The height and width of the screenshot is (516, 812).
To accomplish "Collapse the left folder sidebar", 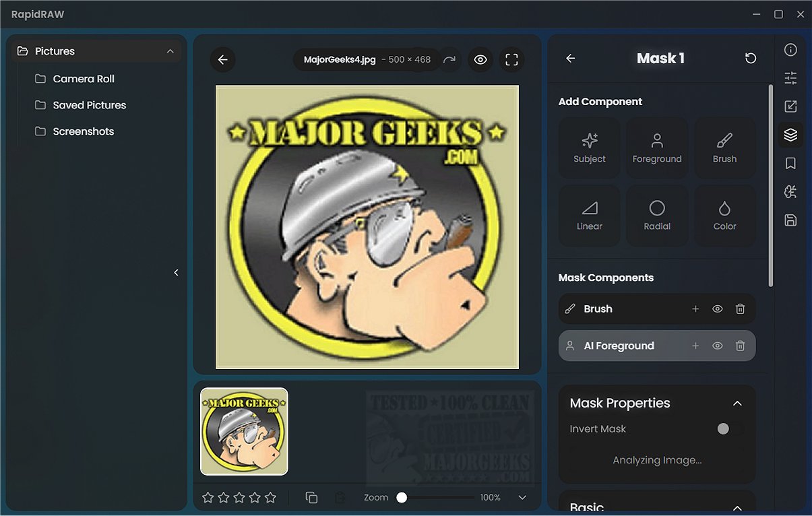I will 177,273.
